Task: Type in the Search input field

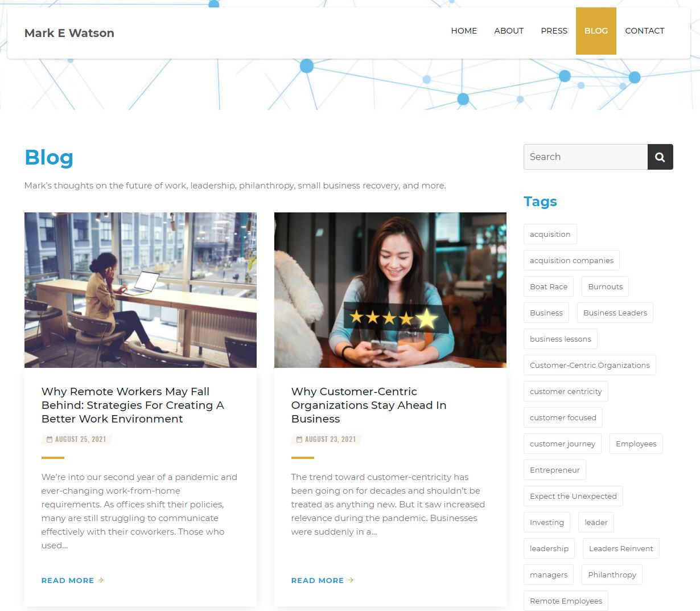Action: coord(585,157)
